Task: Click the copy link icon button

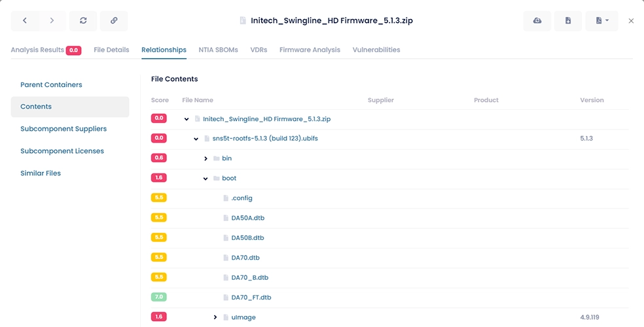Action: [x=114, y=21]
